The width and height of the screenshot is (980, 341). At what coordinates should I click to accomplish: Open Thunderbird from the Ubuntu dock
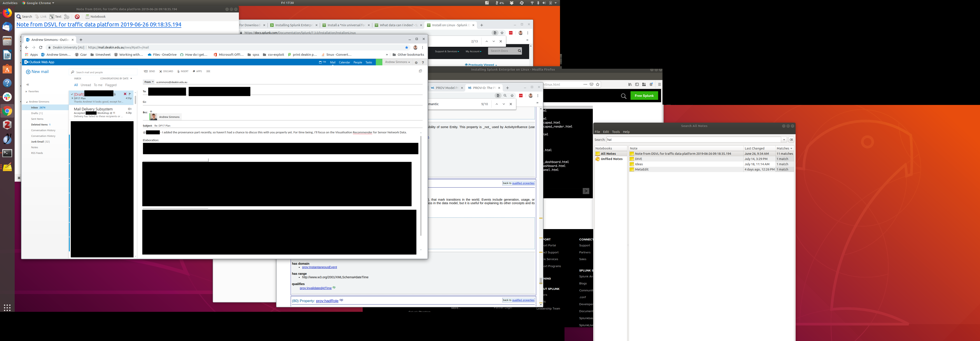[x=7, y=27]
